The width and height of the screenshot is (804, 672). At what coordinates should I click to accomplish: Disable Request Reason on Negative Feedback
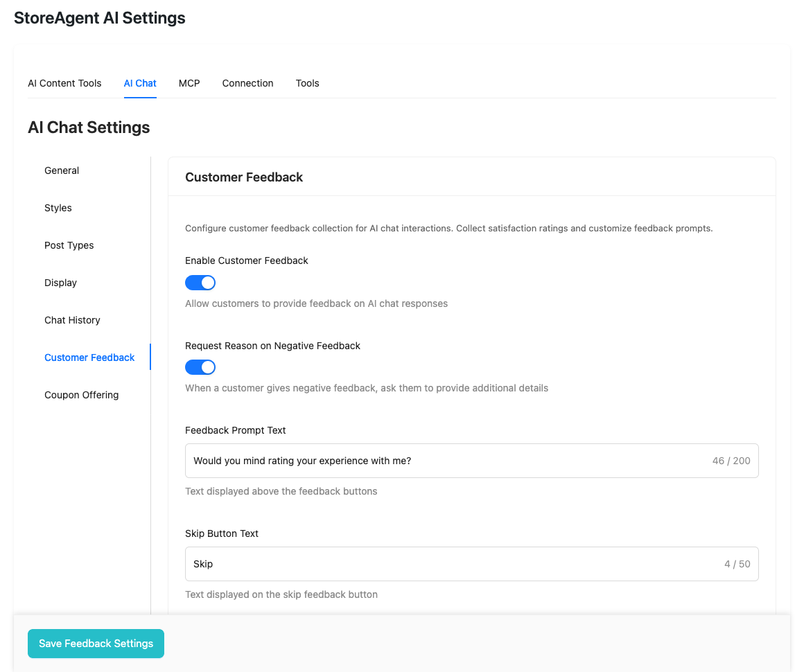200,367
